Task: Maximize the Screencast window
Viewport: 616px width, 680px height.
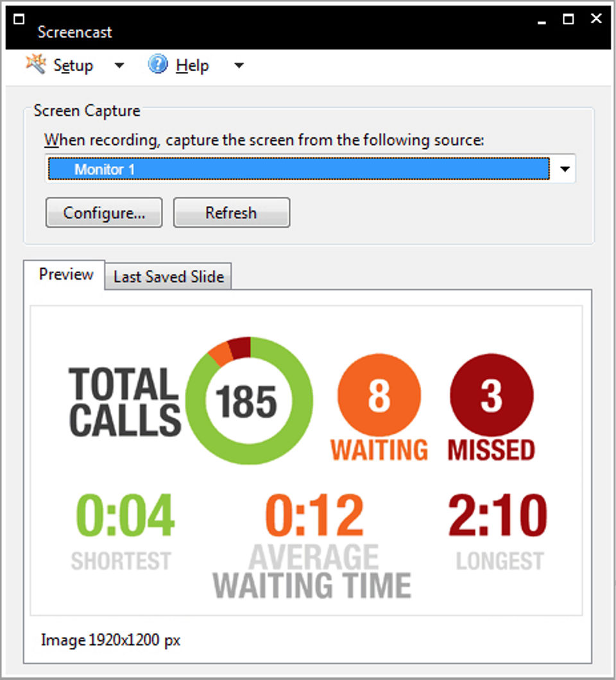Action: [569, 19]
